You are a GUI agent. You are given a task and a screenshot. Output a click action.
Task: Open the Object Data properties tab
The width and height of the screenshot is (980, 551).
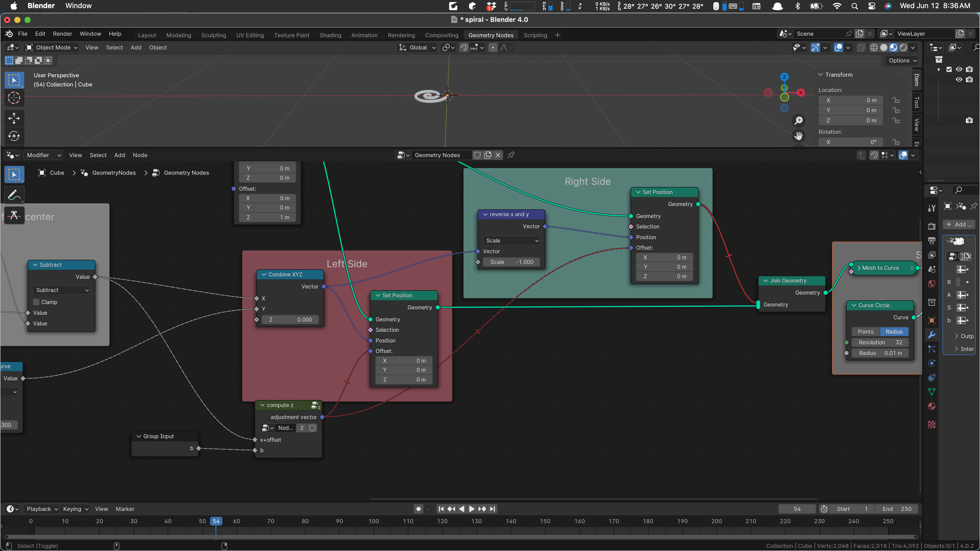click(932, 392)
